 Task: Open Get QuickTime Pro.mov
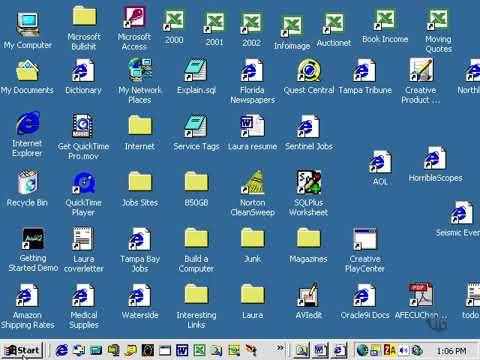pos(83,126)
